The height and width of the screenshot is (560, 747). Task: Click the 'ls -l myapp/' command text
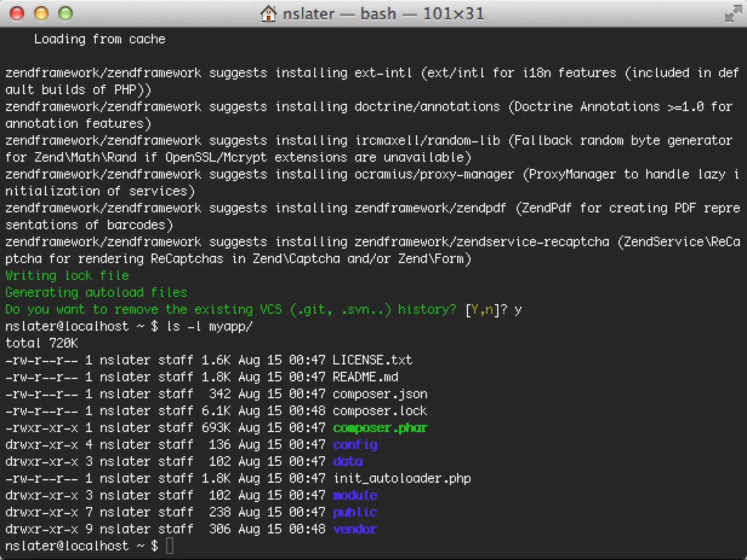(209, 326)
